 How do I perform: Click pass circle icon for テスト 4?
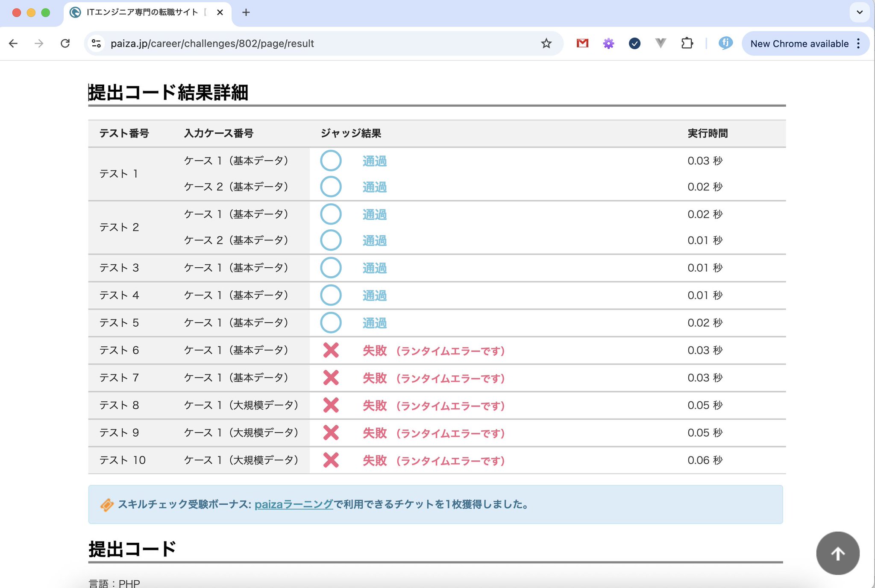[x=331, y=295]
